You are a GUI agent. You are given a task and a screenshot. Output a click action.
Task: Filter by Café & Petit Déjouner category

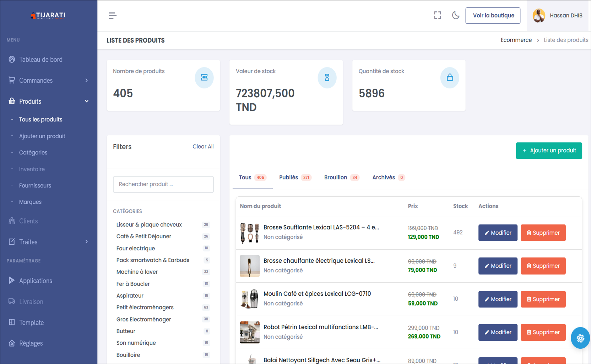click(x=163, y=237)
